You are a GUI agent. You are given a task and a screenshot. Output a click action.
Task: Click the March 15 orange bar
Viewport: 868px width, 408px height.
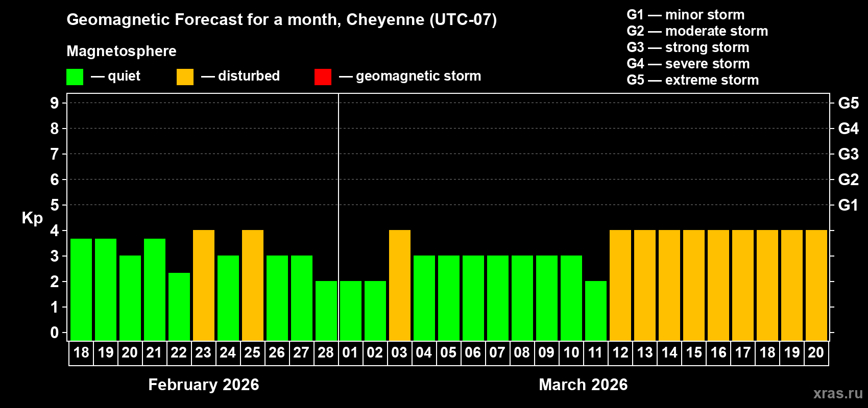[x=694, y=285]
